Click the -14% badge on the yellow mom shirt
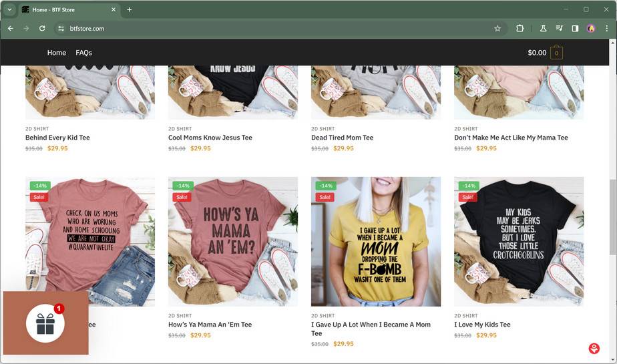617x364 pixels. pos(326,186)
